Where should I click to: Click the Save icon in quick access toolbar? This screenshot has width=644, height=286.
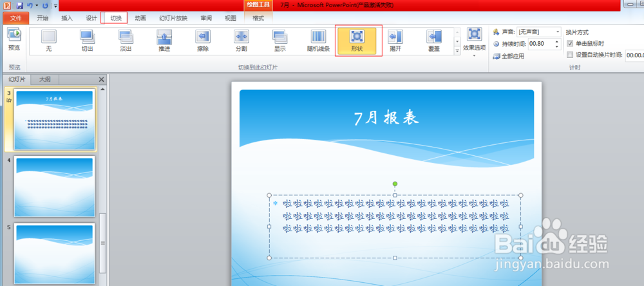(20, 5)
